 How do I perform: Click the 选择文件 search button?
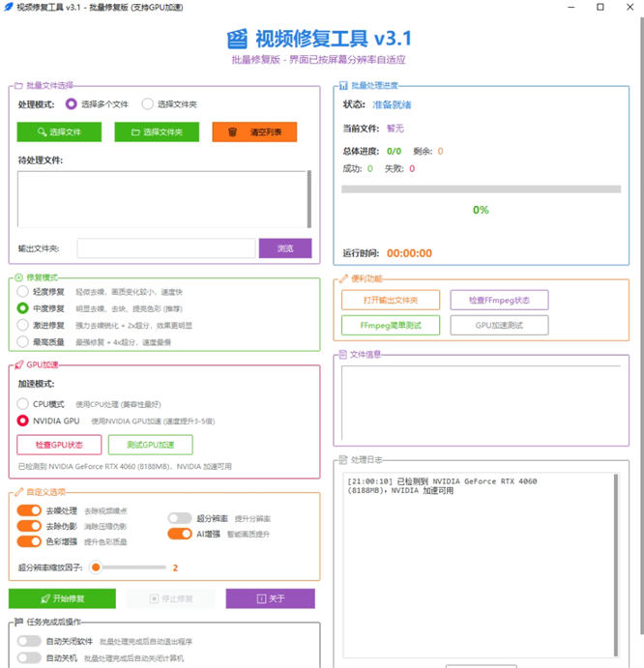click(x=59, y=132)
